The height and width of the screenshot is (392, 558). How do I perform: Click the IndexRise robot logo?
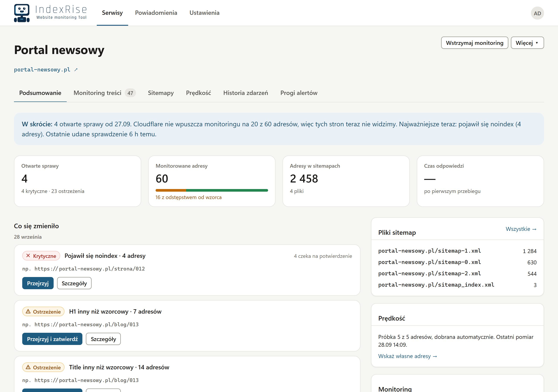(22, 13)
